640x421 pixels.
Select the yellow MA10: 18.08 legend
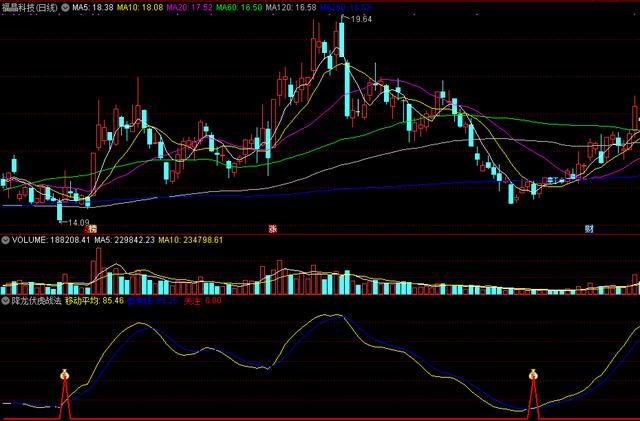click(x=141, y=7)
